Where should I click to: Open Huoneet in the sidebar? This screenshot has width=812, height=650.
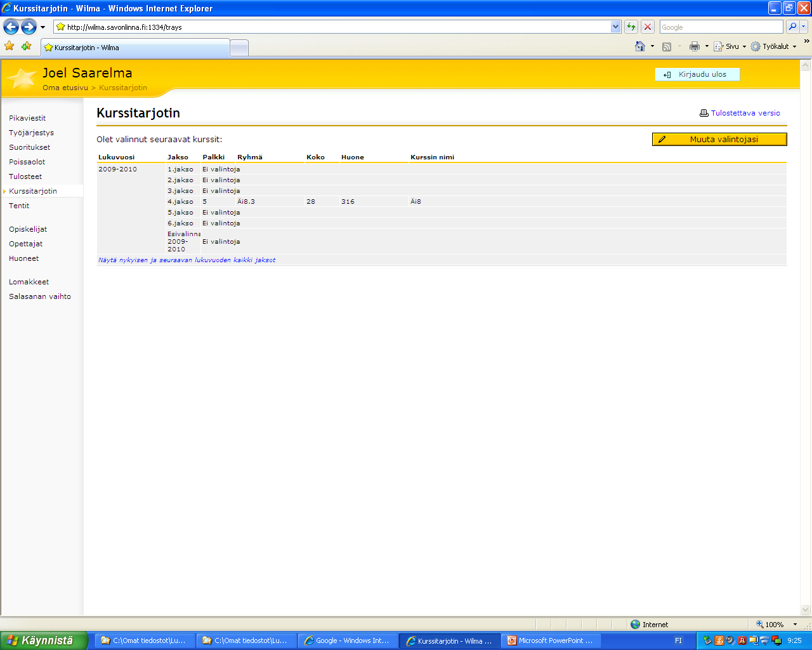[23, 258]
